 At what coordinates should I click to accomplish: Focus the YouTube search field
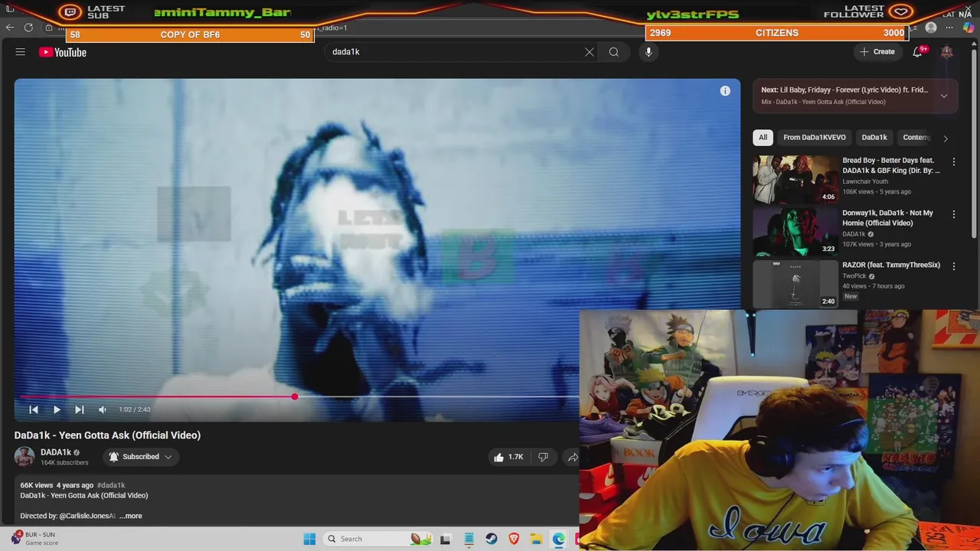(x=456, y=52)
